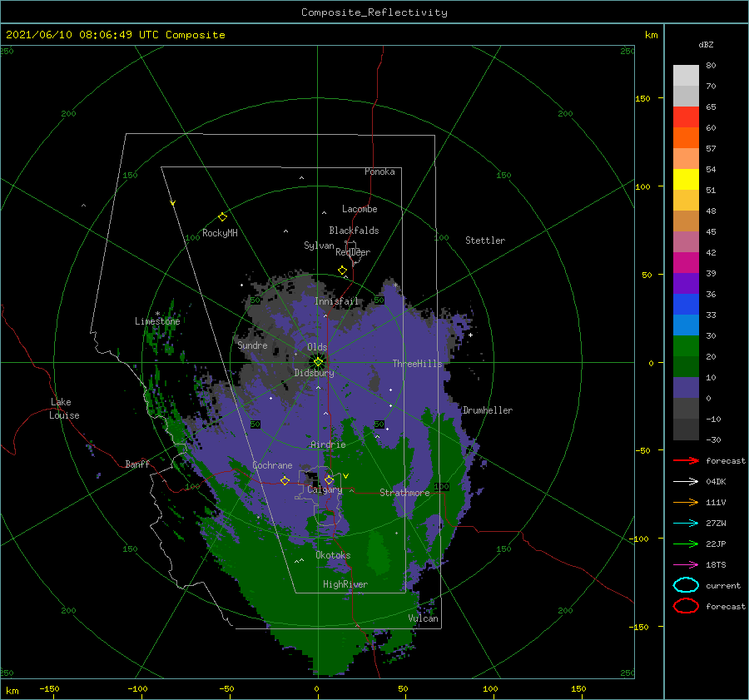Click the 2021/06/10 08:06:49 UTC timestamp
Image resolution: width=749 pixels, height=700 pixels.
(x=82, y=35)
